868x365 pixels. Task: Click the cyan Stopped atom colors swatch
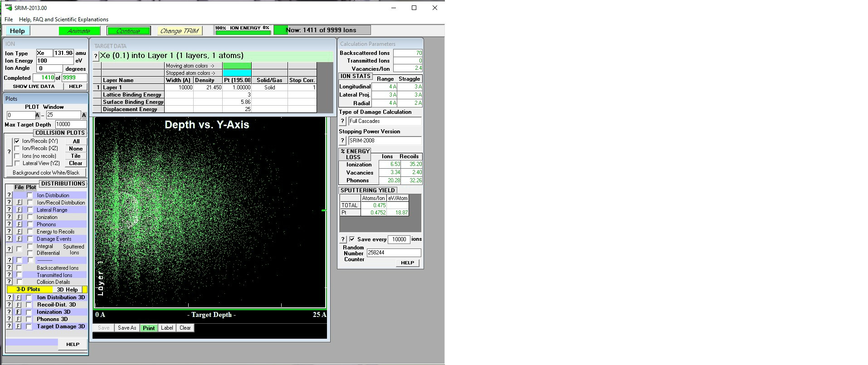(237, 73)
